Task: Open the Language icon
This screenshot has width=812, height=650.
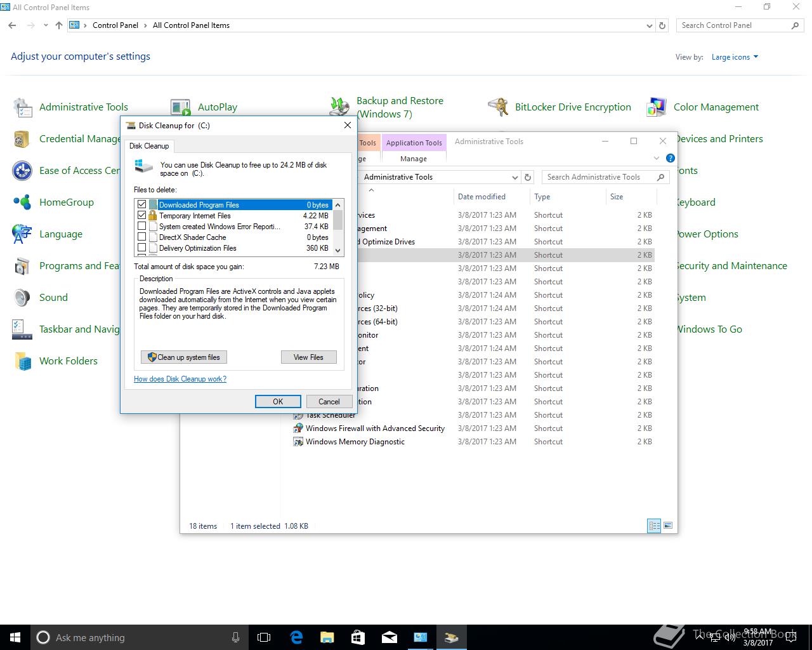Action: tap(23, 234)
